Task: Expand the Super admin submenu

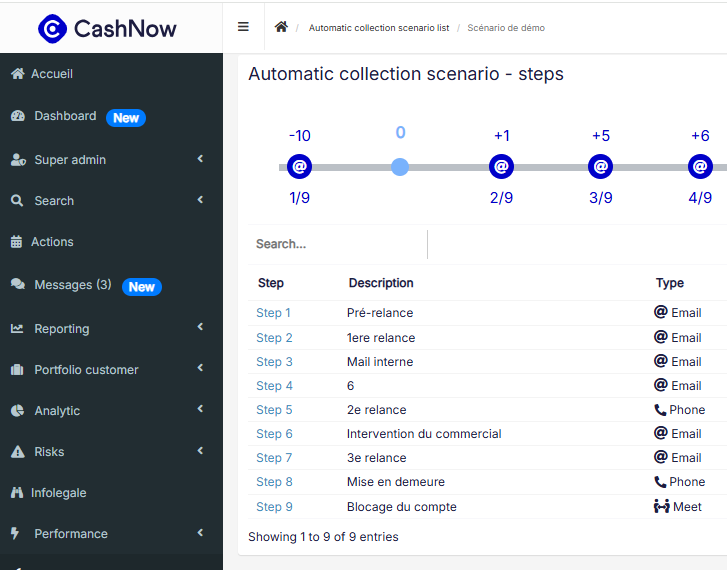Action: (x=200, y=159)
